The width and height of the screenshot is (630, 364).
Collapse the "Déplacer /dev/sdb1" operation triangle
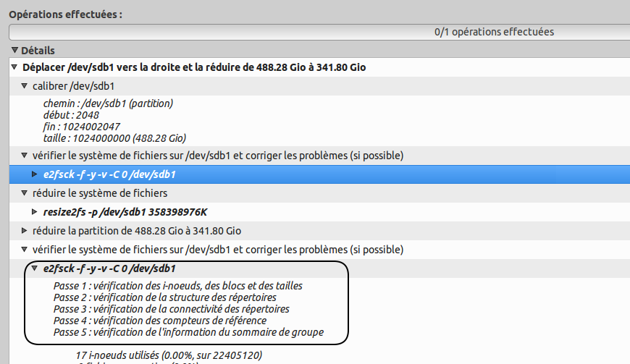point(15,68)
